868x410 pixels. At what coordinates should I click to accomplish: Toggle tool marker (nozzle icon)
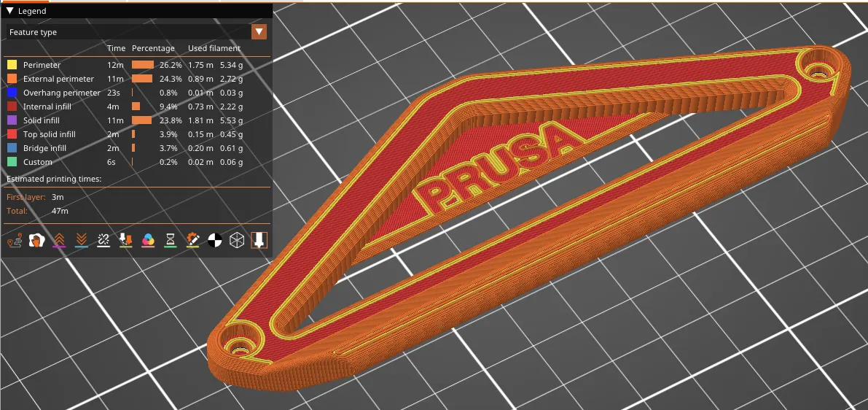(259, 240)
